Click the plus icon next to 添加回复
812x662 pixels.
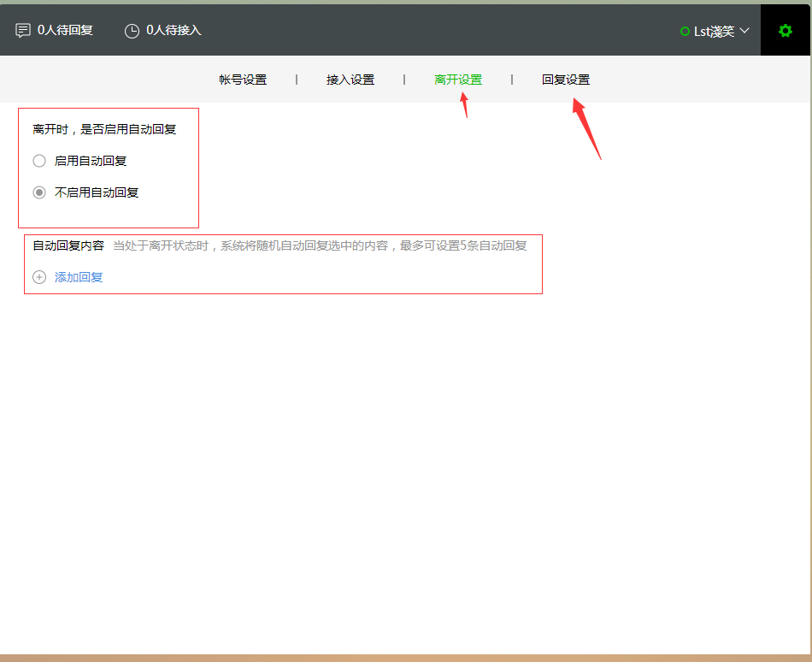tap(39, 277)
